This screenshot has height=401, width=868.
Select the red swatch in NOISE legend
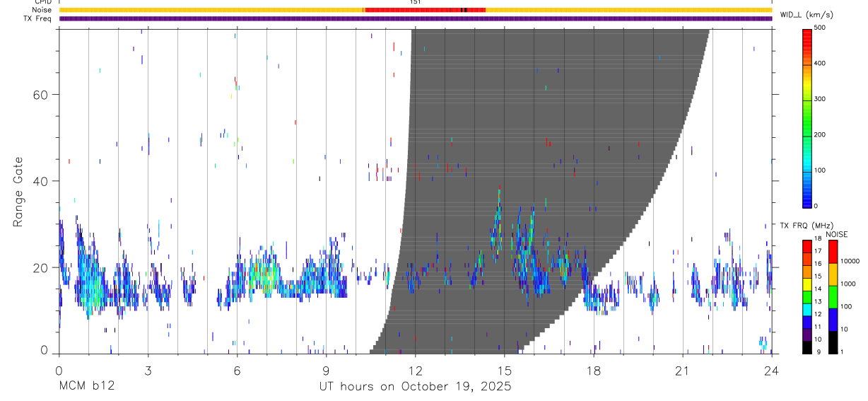click(x=832, y=252)
